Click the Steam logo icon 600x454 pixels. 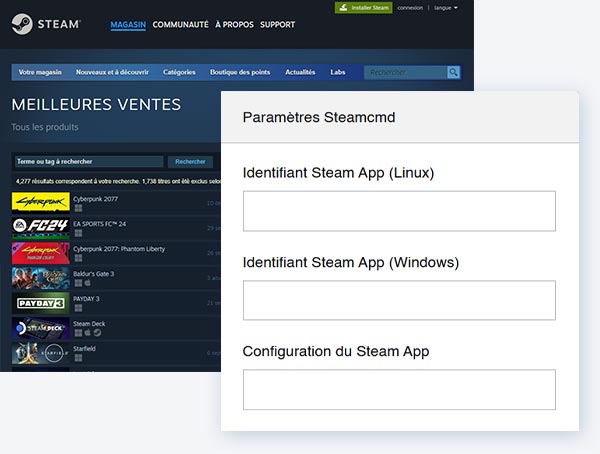[22, 24]
